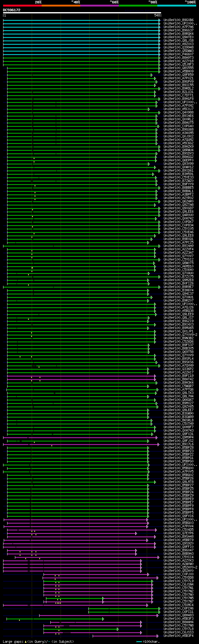Open hit UniRef100_A7P7A6
The width and height of the screenshot is (199, 644).
(x=178, y=27)
